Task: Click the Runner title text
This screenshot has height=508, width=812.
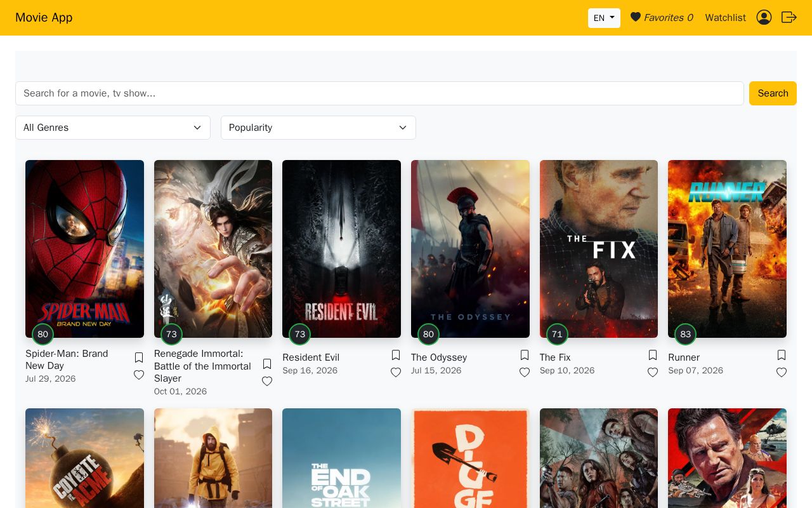Action: pyautogui.click(x=684, y=358)
